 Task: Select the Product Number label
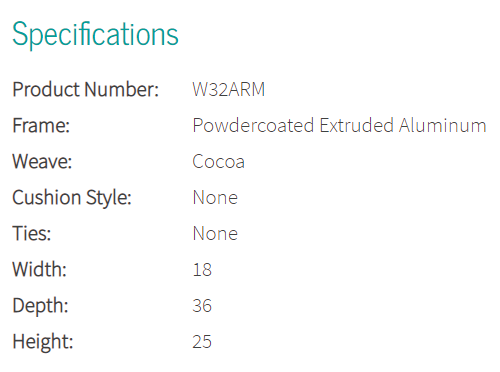point(86,89)
